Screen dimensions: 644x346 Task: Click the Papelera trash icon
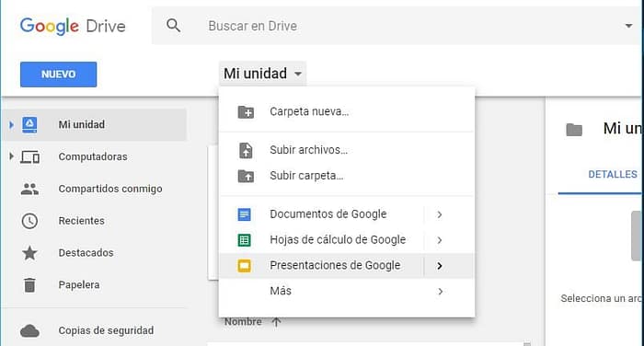pyautogui.click(x=29, y=285)
